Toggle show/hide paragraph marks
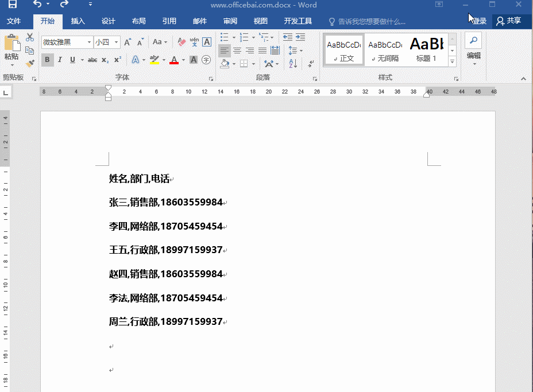 click(x=311, y=64)
